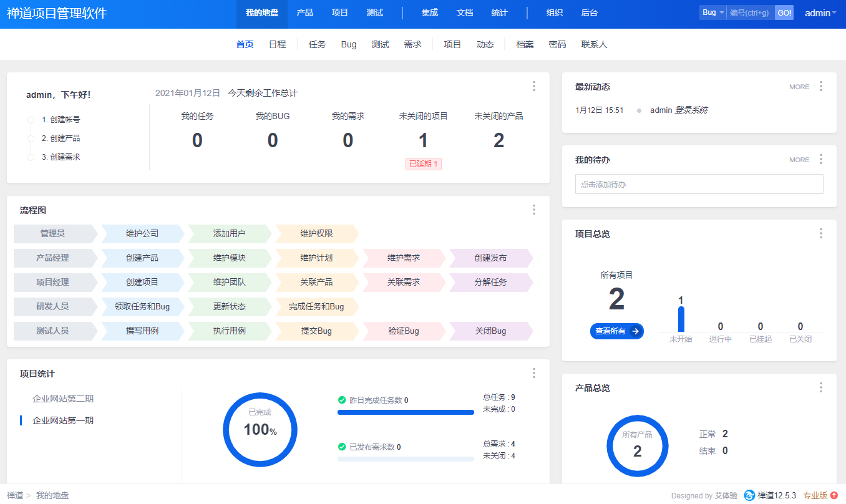The height and width of the screenshot is (504, 846).
Task: Select the 1. 创建帐号 step circle
Action: click(31, 120)
